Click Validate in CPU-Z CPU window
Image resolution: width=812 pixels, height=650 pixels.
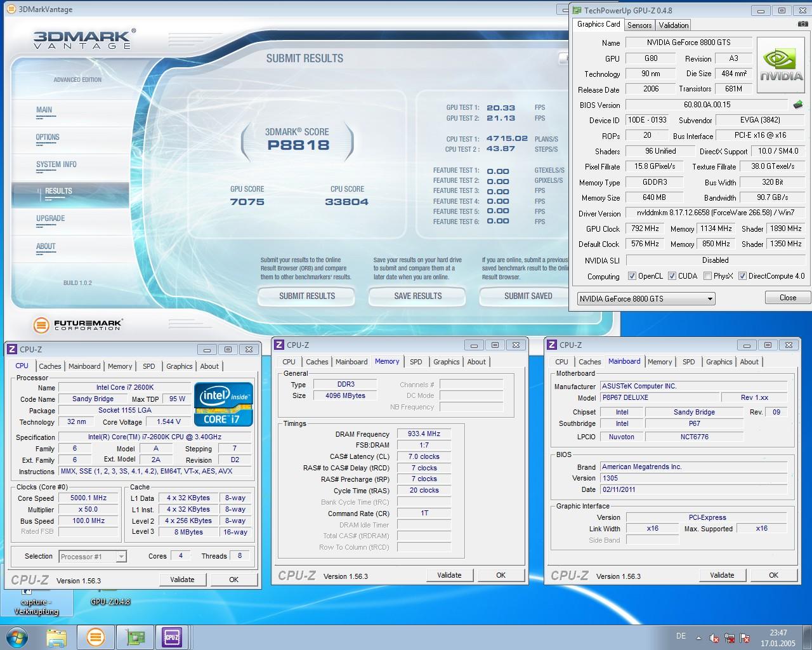(x=182, y=580)
